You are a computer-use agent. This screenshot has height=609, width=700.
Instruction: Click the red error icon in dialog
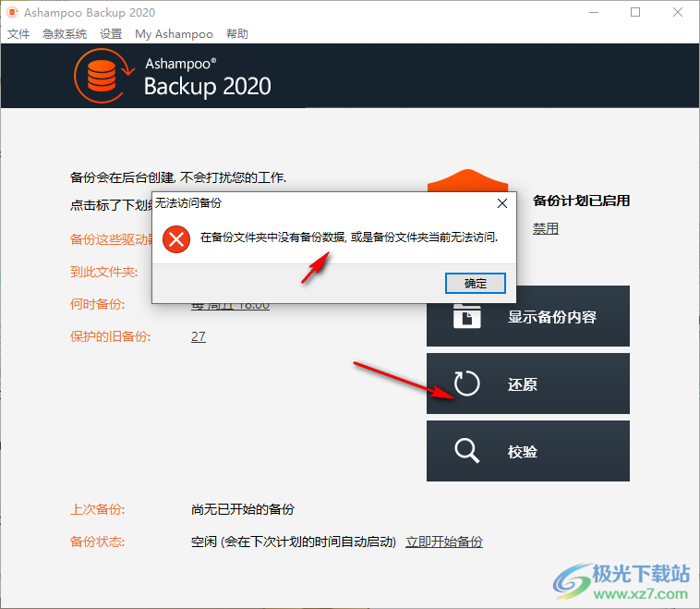tap(176, 239)
